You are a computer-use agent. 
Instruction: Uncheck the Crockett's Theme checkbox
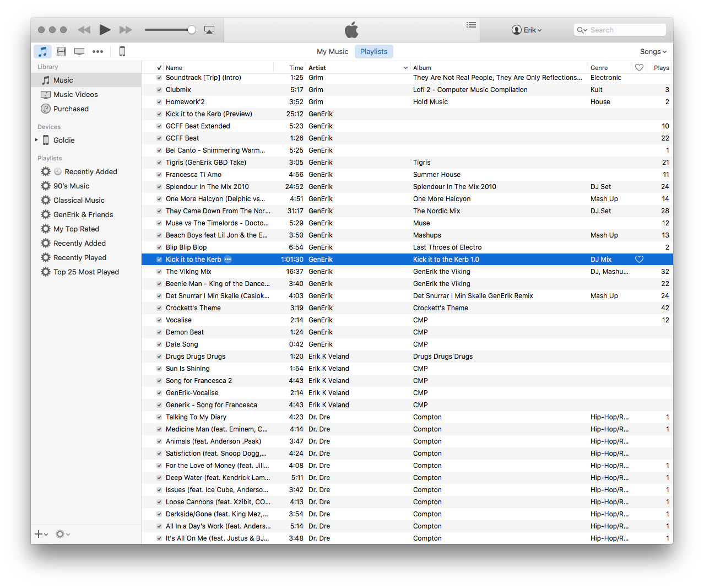pos(159,308)
